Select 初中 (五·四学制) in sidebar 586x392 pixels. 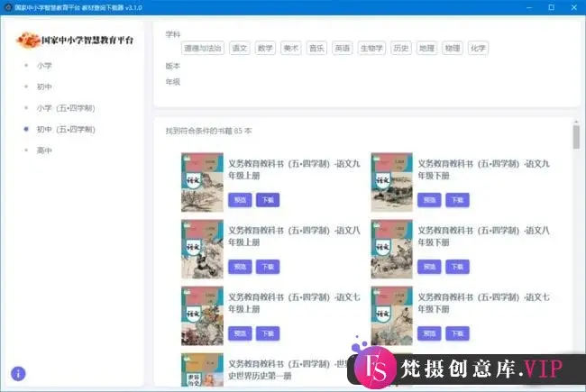[x=66, y=129]
